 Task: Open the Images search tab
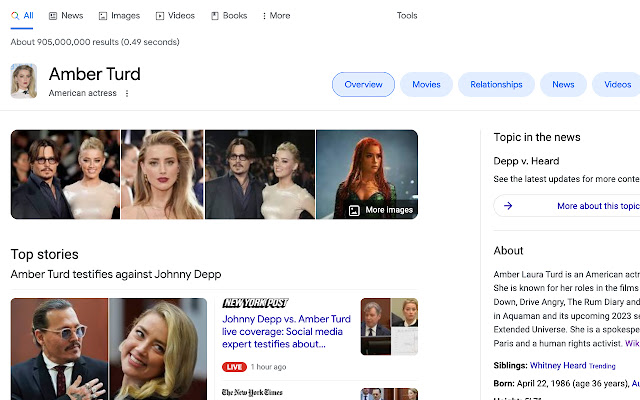[x=119, y=16]
